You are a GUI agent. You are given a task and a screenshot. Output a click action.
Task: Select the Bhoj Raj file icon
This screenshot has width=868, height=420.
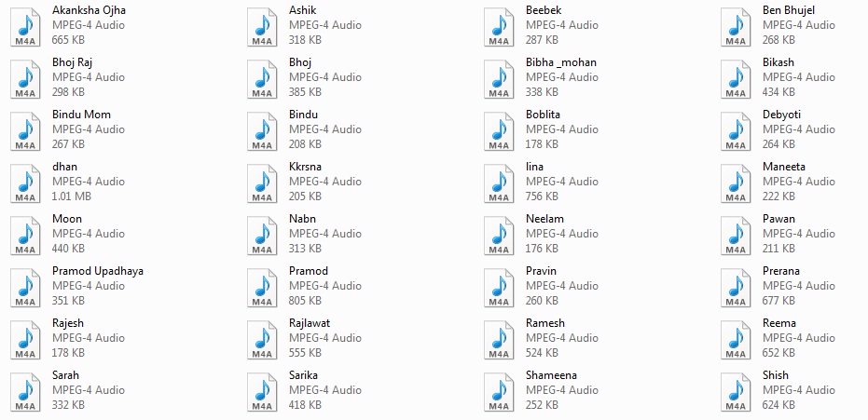(25, 79)
